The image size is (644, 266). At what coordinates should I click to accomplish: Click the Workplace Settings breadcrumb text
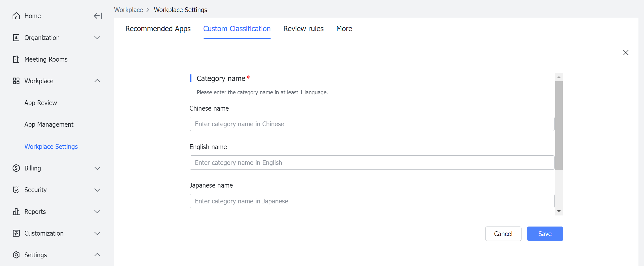[181, 10]
